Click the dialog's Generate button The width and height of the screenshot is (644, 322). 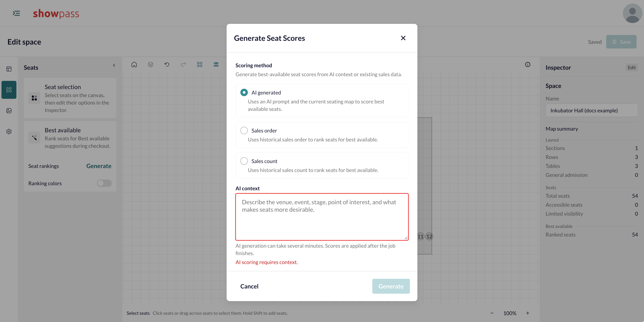coord(391,286)
